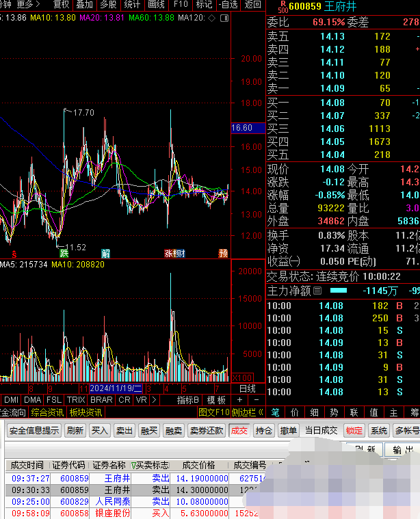Viewport: 420px width, 519px height.
Task: Click the green 跌 event marker
Action: (x=64, y=254)
